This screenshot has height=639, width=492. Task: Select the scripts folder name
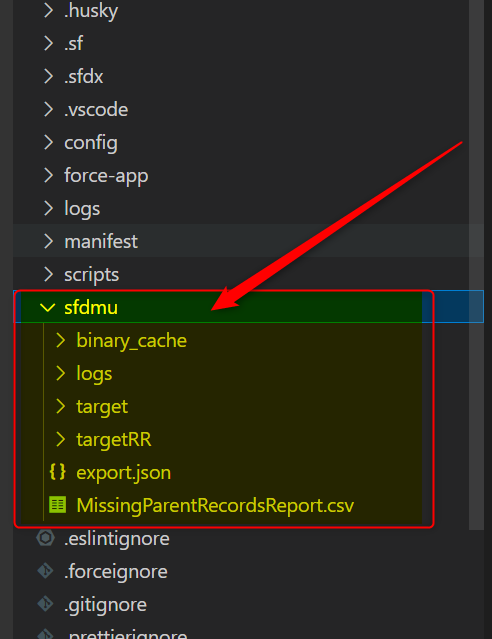(x=92, y=275)
